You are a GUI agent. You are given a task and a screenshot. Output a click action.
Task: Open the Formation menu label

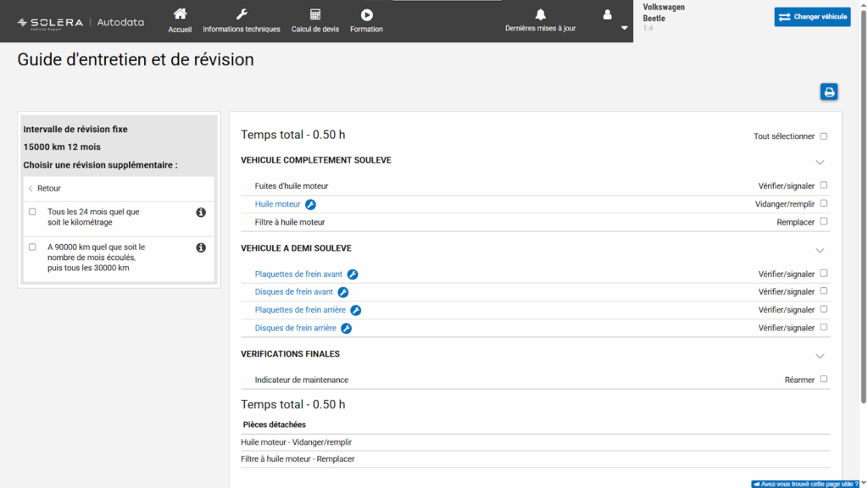[366, 30]
